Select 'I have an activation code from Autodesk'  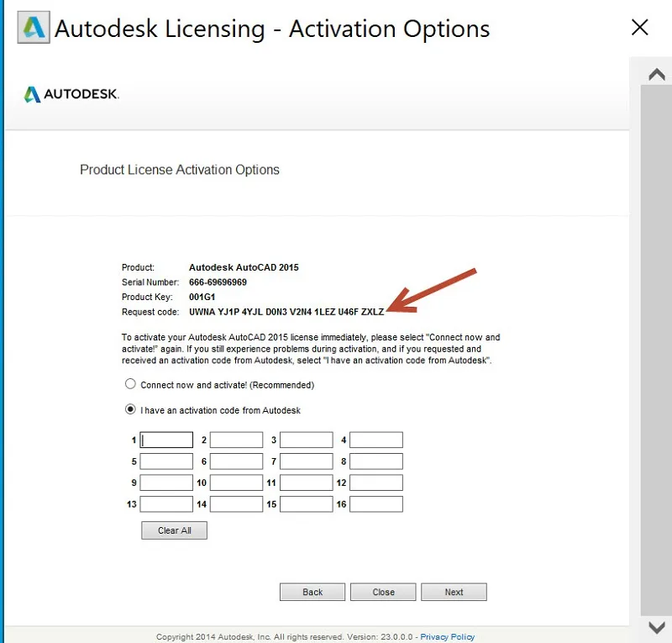(x=130, y=409)
